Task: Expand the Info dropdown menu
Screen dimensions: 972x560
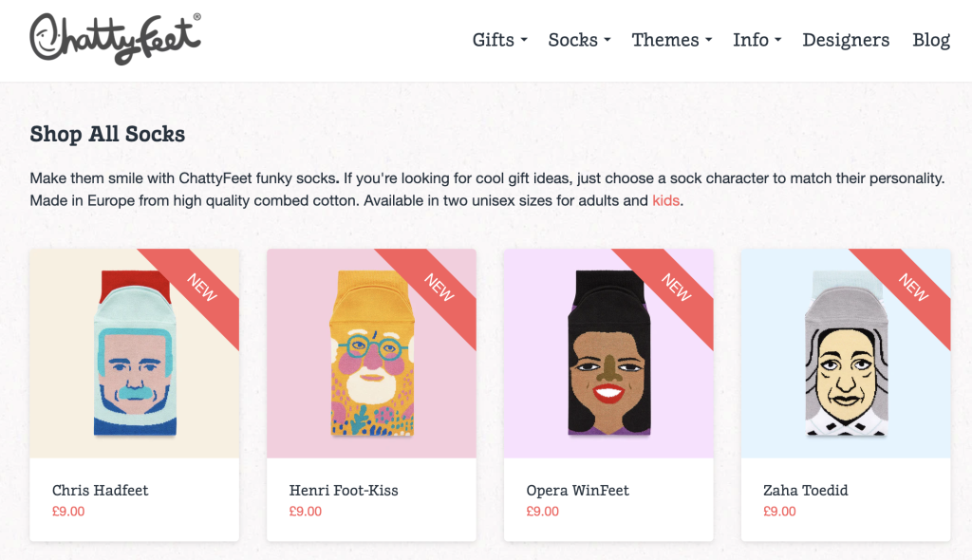Action: [x=757, y=40]
